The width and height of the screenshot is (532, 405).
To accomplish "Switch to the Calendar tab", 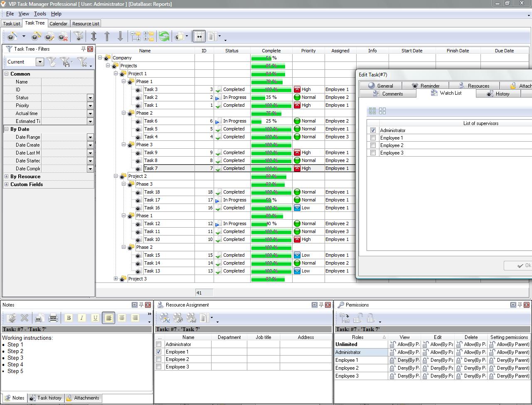I will (58, 24).
